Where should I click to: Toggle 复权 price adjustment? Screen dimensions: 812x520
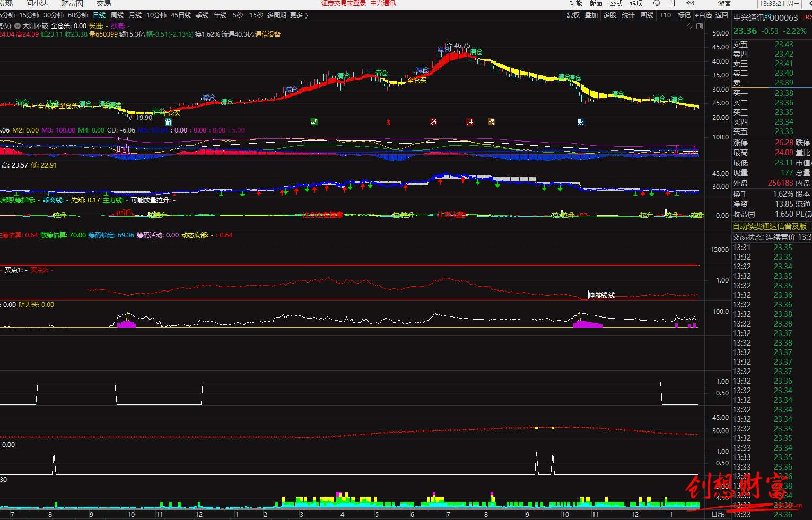[x=573, y=15]
